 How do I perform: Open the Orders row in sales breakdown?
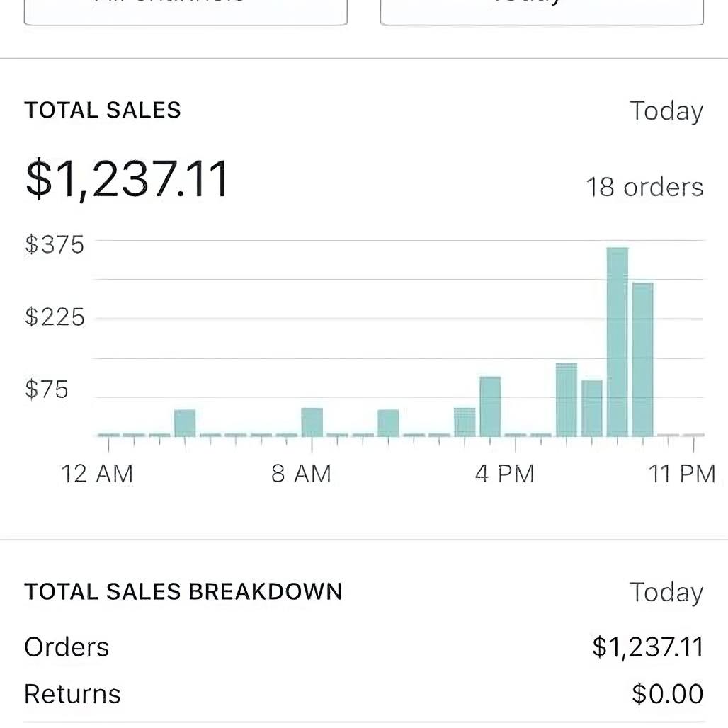363,647
